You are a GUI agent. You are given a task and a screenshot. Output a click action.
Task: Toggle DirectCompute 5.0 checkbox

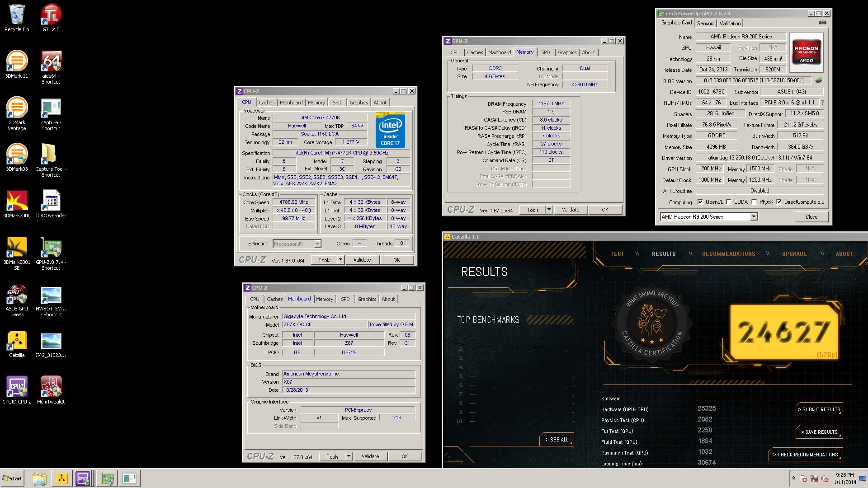click(779, 202)
